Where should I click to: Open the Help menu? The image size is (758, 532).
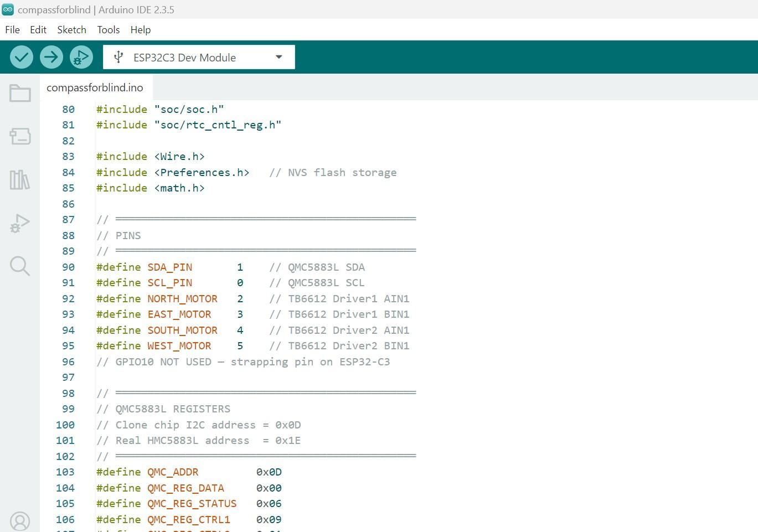(141, 30)
